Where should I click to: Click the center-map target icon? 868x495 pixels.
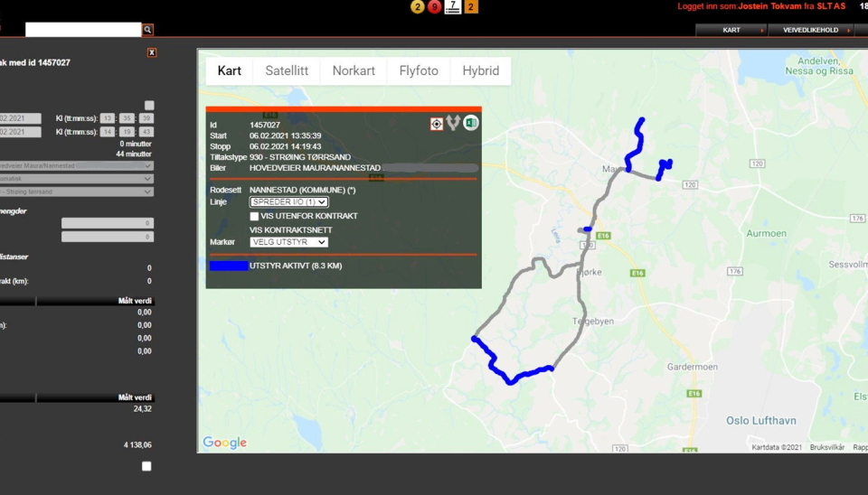437,124
